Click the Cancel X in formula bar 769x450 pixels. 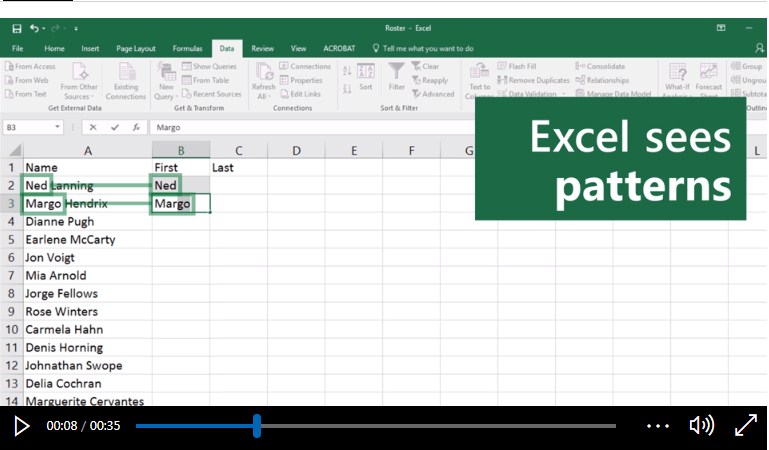(93, 127)
